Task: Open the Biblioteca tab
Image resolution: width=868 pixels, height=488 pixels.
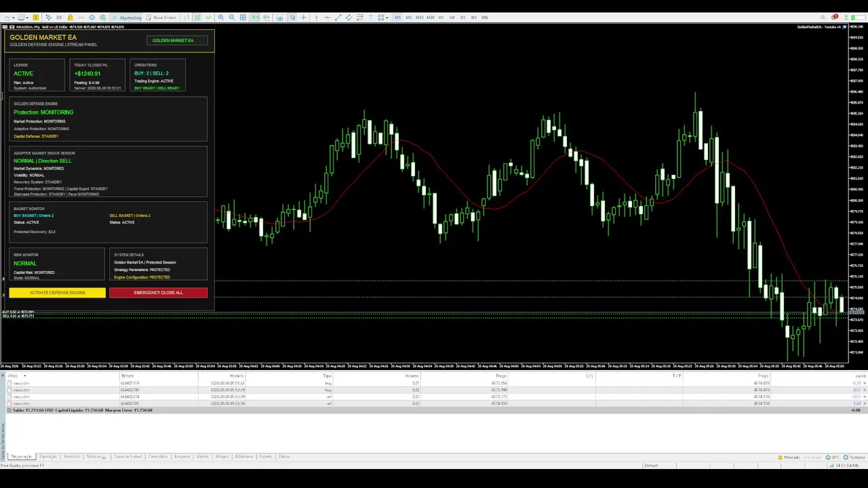Action: pyautogui.click(x=244, y=456)
